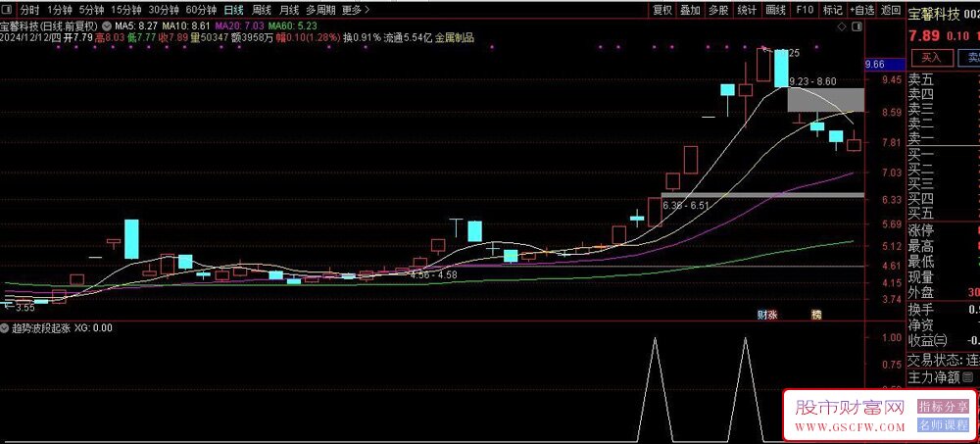The width and height of the screenshot is (980, 444).
Task: Switch to the 分时 intraday view
Action: pyautogui.click(x=29, y=10)
